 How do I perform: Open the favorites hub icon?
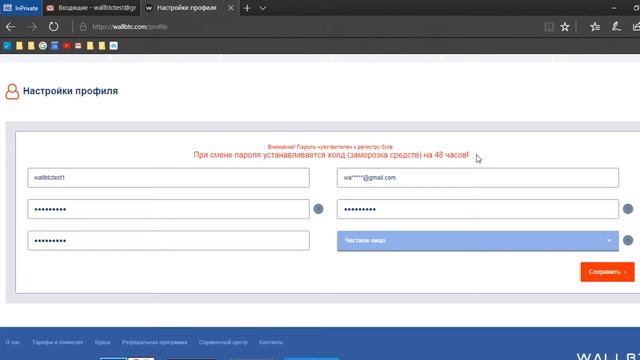(595, 27)
